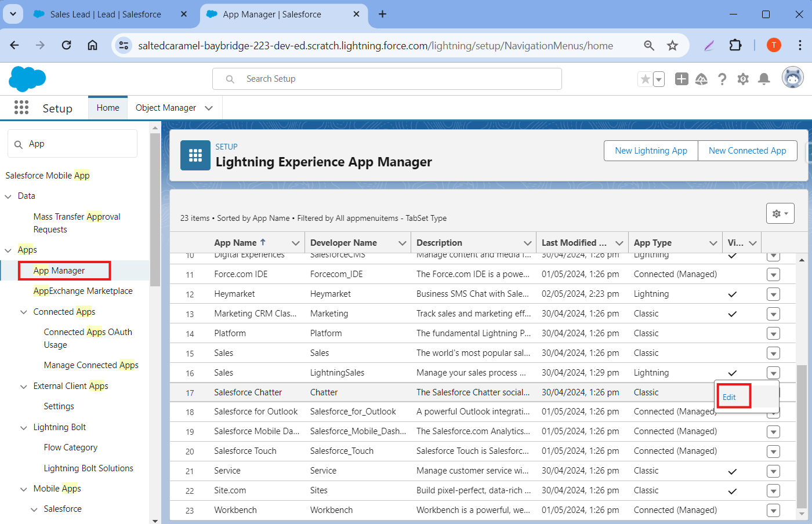Viewport: 812px width, 524px height.
Task: Select the Salesforce Chatter cell
Action: pyautogui.click(x=248, y=392)
